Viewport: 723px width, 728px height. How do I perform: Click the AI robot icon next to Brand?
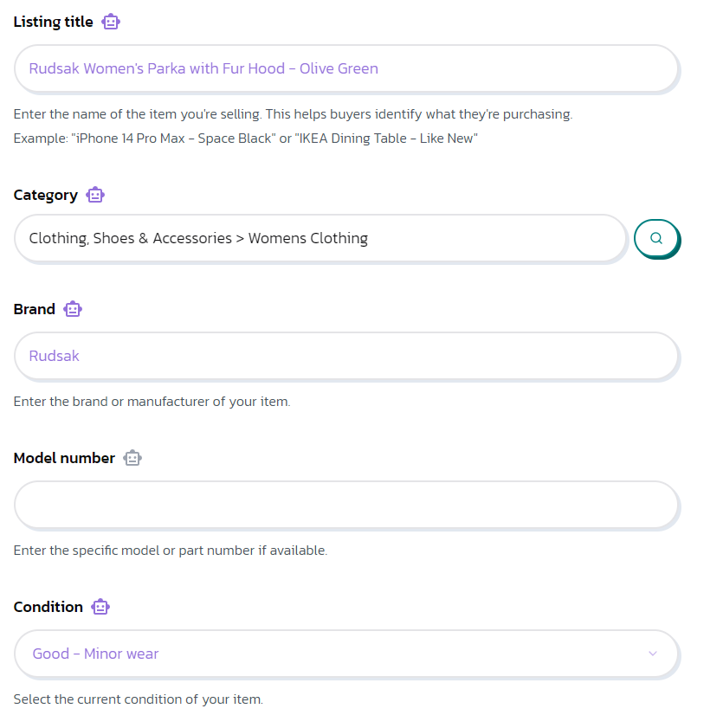[73, 309]
